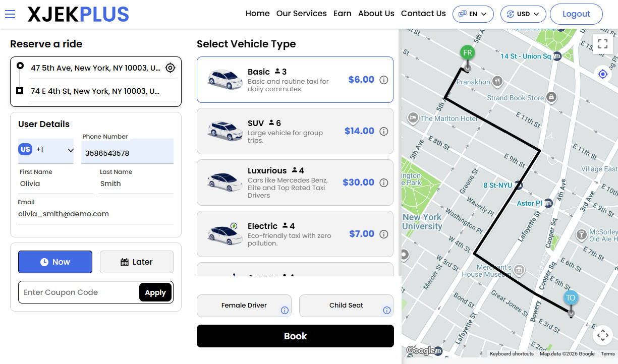Select the Earn menu item
Image resolution: width=618 pixels, height=364 pixels.
coord(343,14)
